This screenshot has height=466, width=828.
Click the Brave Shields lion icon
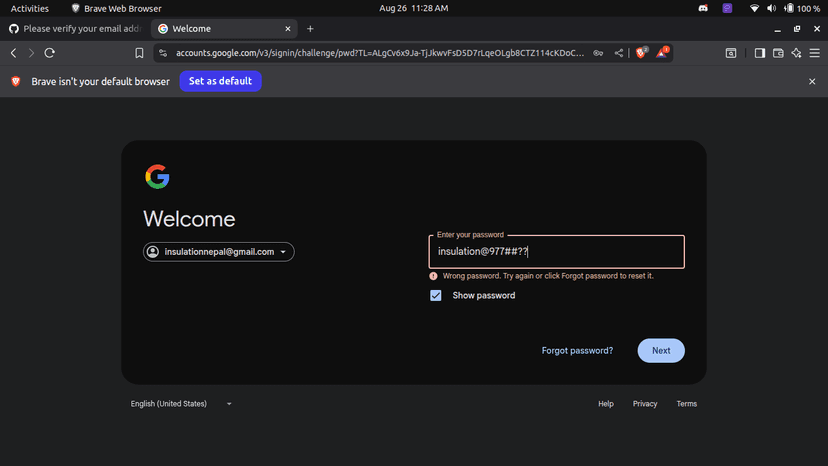click(641, 53)
